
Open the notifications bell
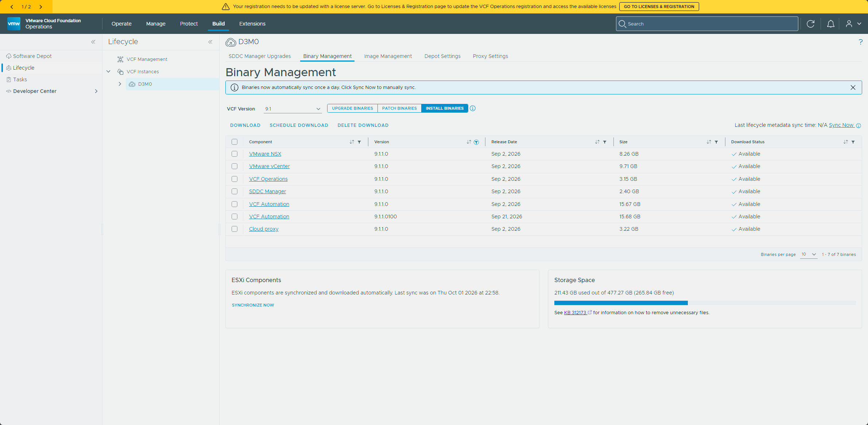coord(830,24)
